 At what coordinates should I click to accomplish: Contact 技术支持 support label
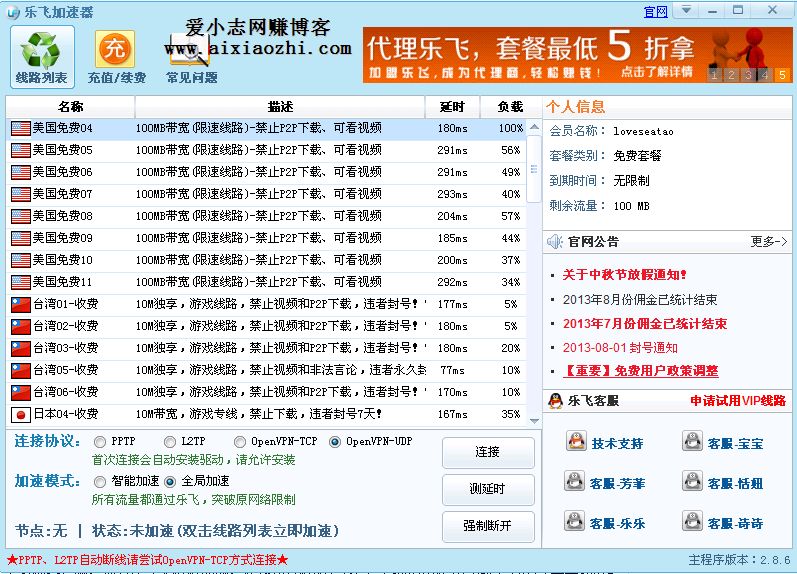(618, 444)
